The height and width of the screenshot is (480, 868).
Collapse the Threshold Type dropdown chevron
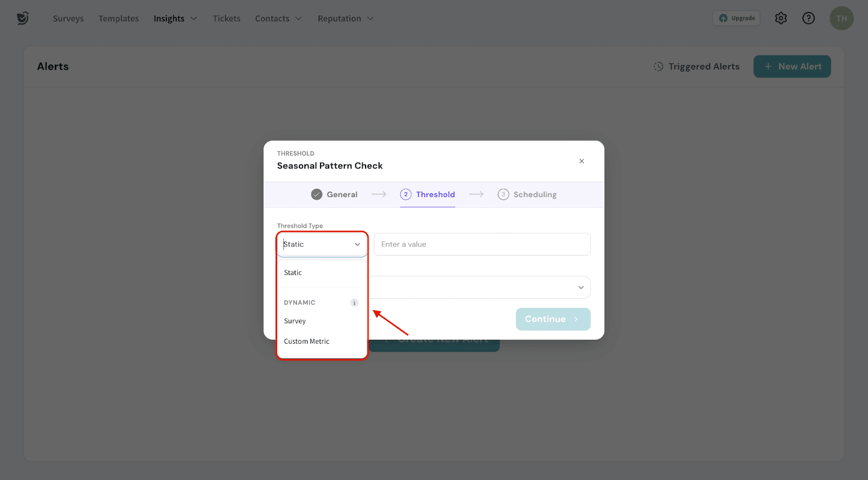tap(357, 244)
